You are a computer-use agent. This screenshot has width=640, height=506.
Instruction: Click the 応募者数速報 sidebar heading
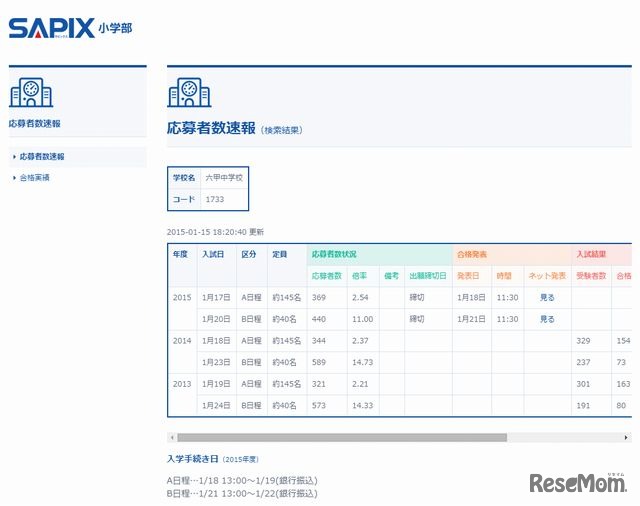(x=35, y=123)
